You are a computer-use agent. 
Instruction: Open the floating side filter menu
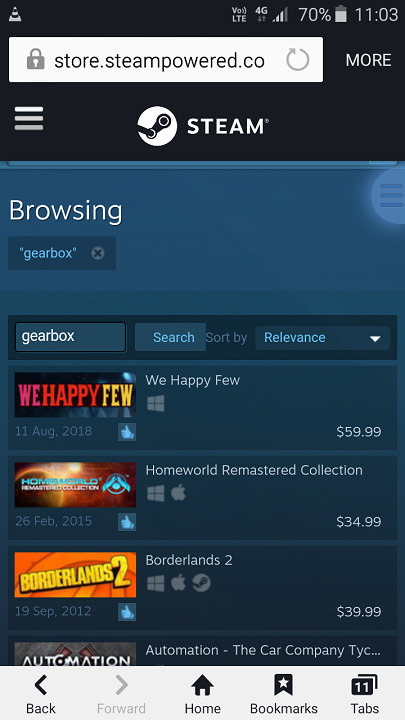[391, 197]
